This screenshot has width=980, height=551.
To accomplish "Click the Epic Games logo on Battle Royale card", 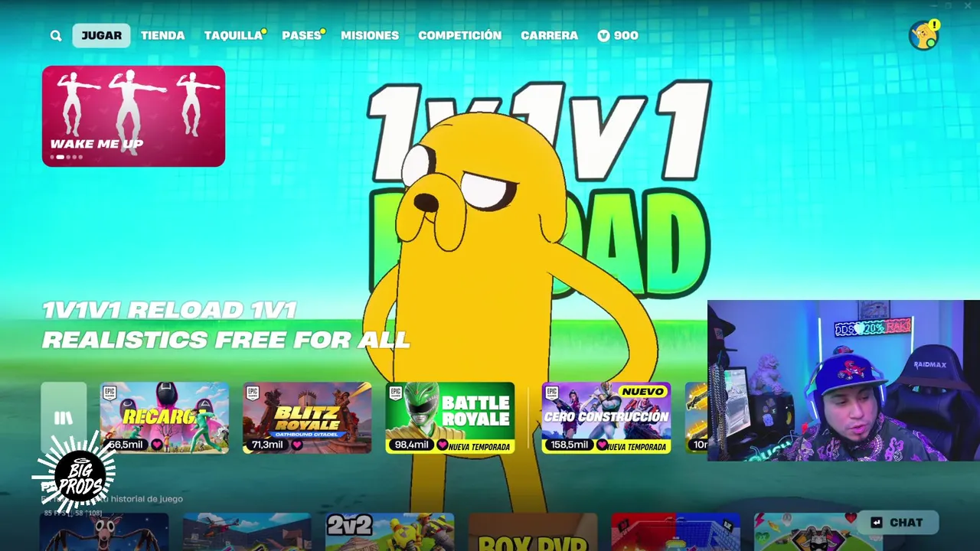I will tap(396, 393).
